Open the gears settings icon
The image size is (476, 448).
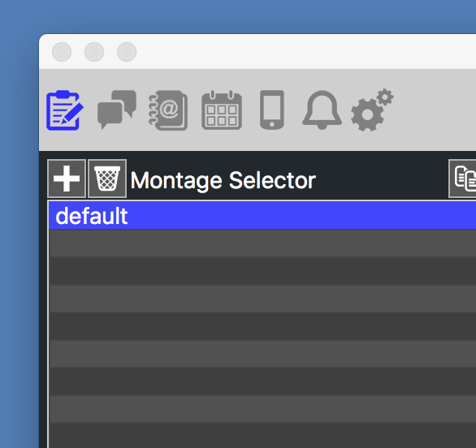[372, 110]
